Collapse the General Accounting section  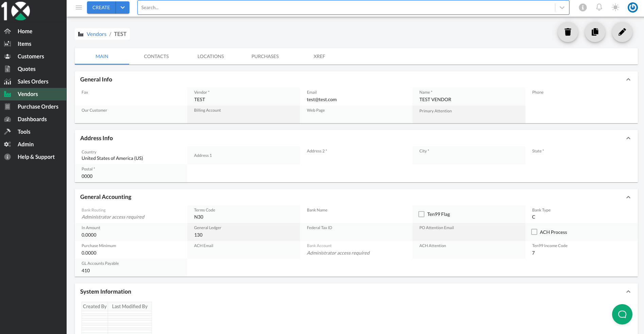pos(628,197)
